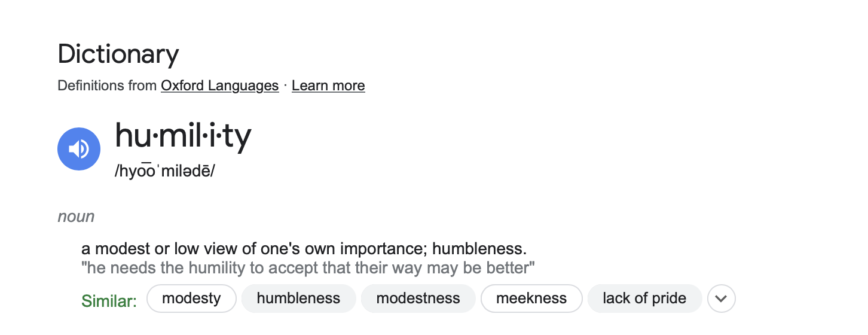Click the gray example sentence quote

pos(308,267)
